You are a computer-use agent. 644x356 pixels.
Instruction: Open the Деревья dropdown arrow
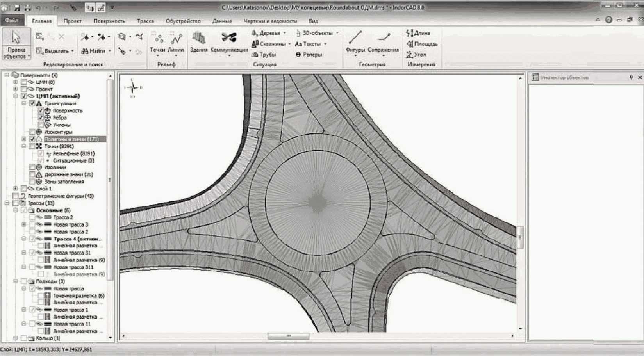point(285,33)
